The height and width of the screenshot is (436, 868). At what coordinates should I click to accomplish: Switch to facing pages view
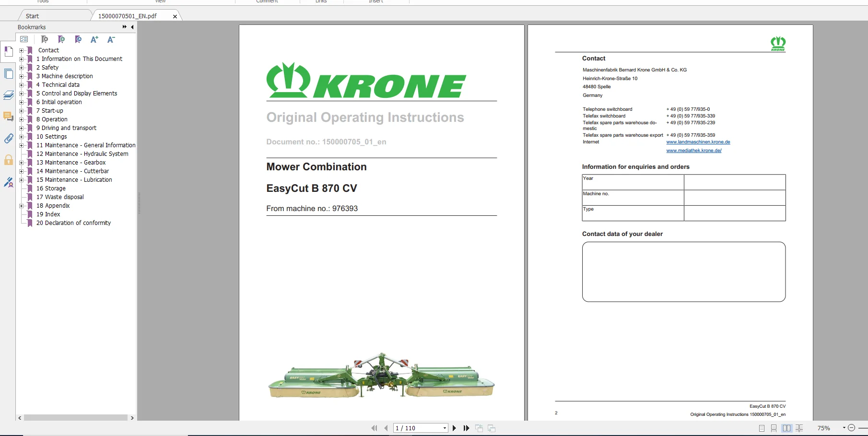click(x=786, y=428)
